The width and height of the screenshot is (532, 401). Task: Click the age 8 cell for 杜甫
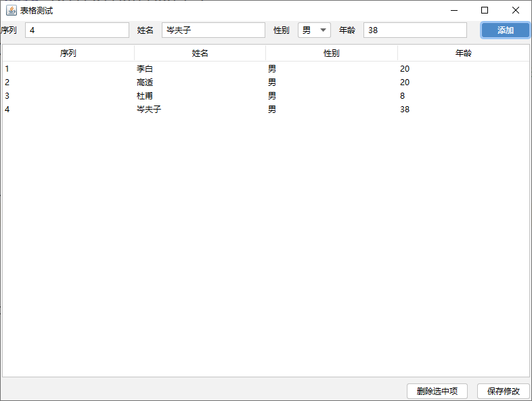click(464, 96)
